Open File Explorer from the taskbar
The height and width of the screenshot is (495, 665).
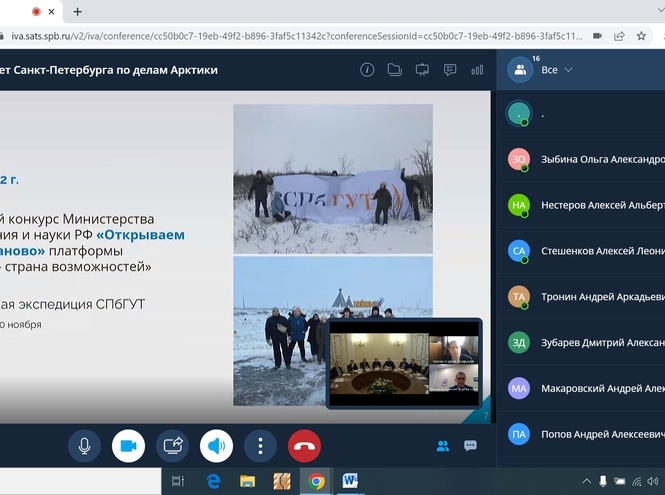click(x=247, y=481)
